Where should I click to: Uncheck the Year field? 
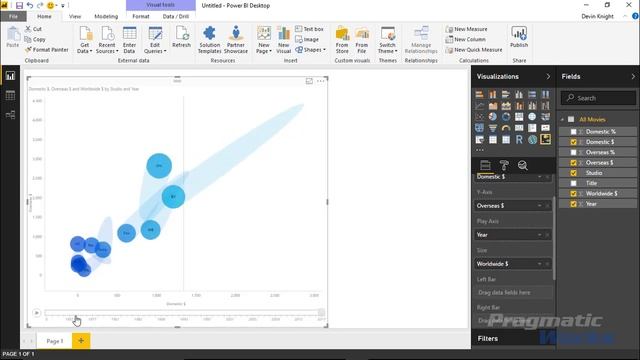pyautogui.click(x=573, y=204)
